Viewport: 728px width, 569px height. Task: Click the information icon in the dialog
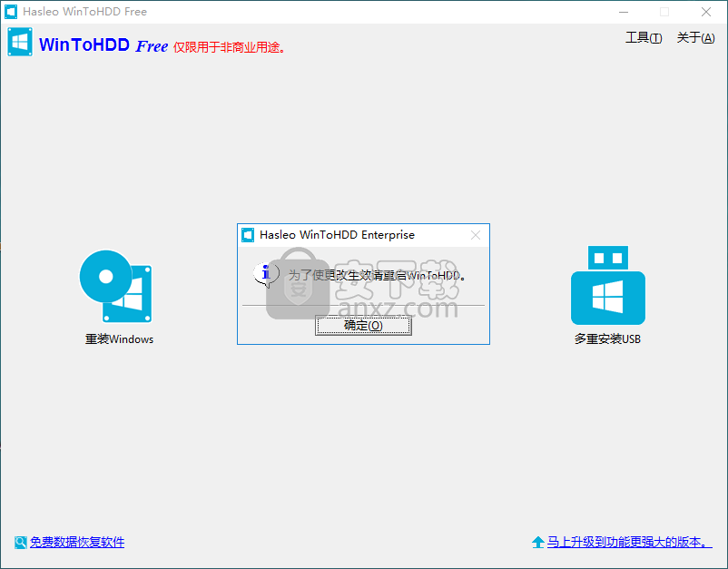coord(266,274)
